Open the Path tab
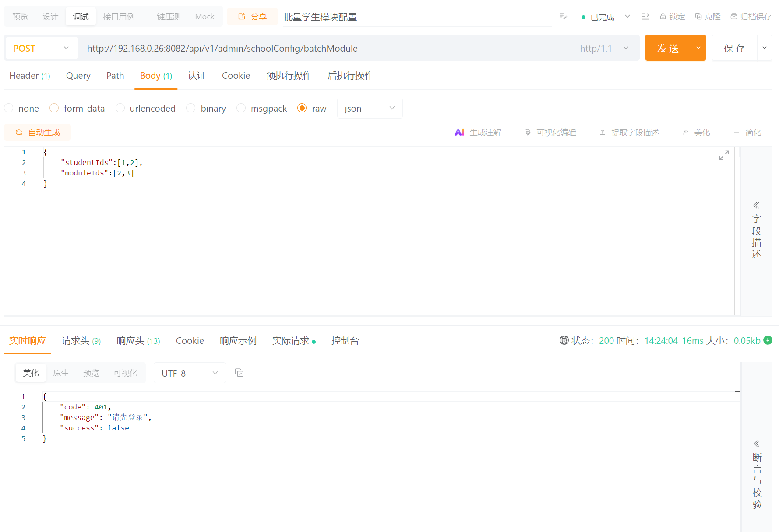 (x=115, y=76)
